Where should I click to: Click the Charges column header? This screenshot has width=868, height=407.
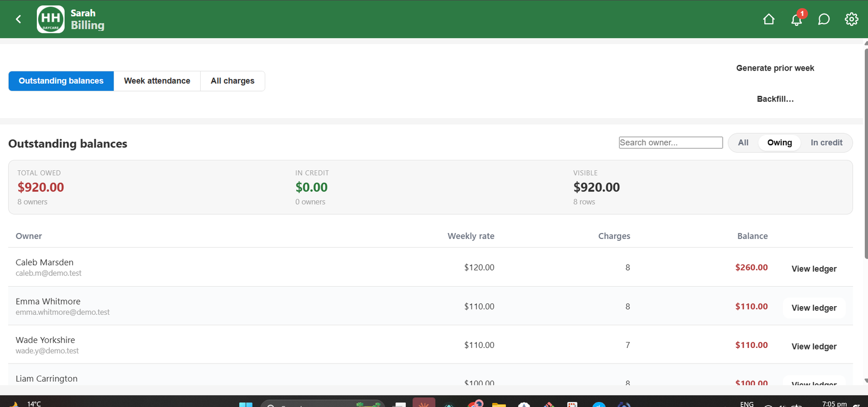tap(614, 236)
